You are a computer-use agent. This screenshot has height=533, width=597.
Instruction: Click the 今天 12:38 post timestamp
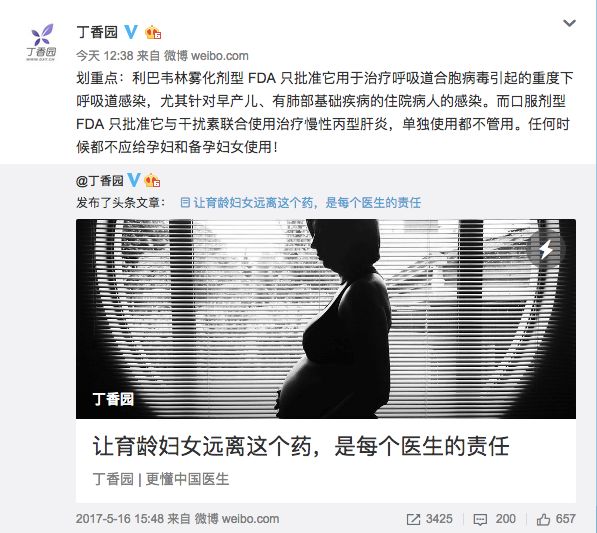[x=104, y=56]
